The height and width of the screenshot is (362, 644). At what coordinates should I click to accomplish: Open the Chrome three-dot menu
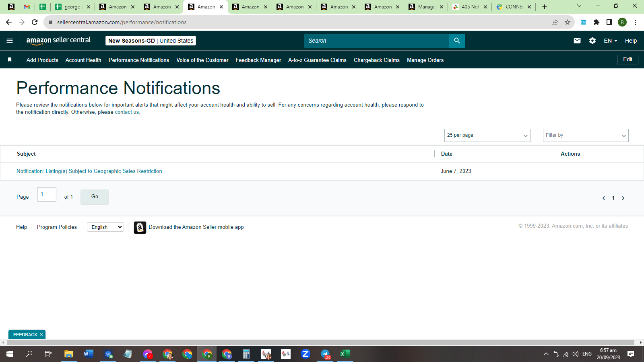635,22
